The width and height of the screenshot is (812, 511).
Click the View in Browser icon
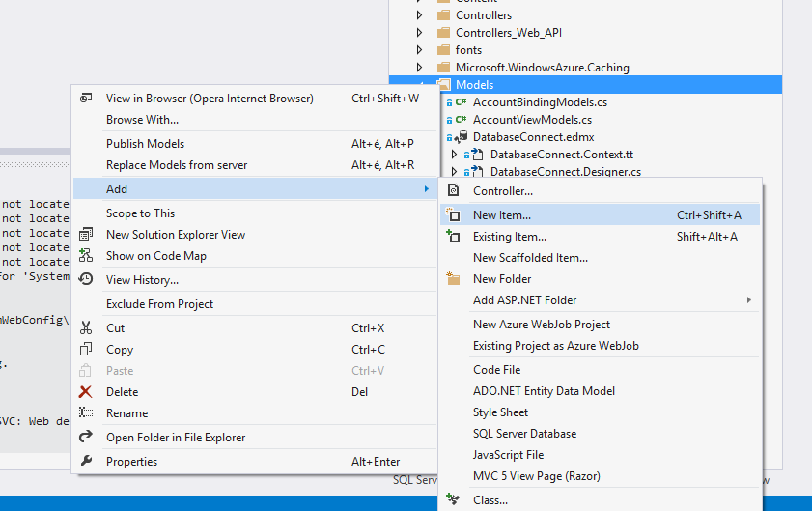86,98
